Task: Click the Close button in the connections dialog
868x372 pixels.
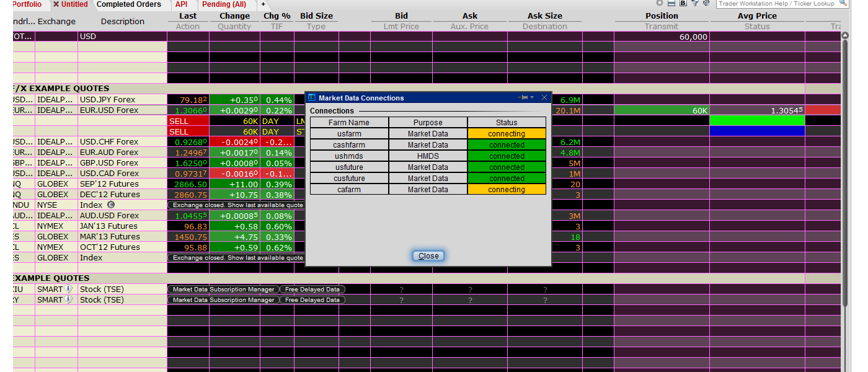Action: pyautogui.click(x=428, y=255)
